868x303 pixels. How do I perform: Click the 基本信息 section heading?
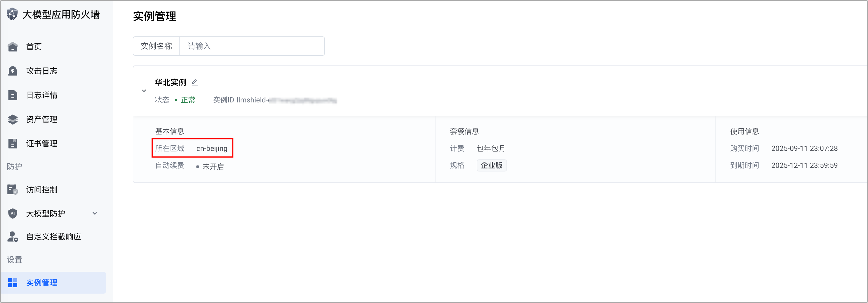click(x=169, y=131)
